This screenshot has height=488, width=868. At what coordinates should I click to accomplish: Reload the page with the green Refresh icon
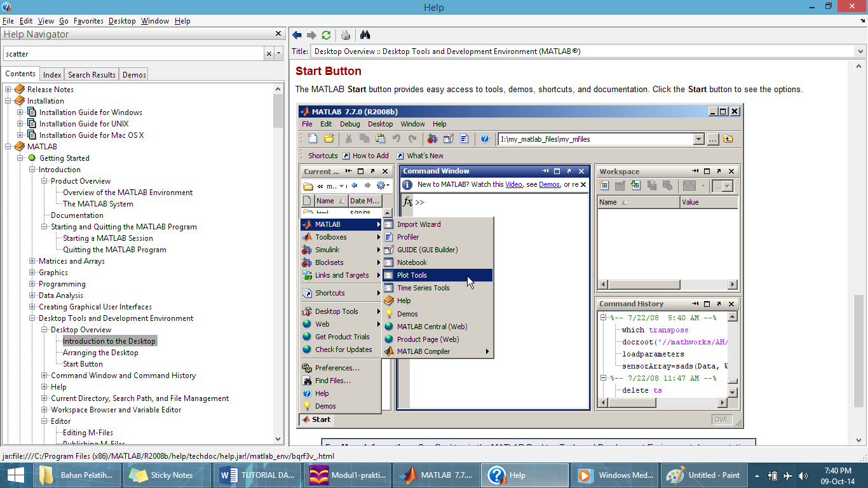(326, 35)
